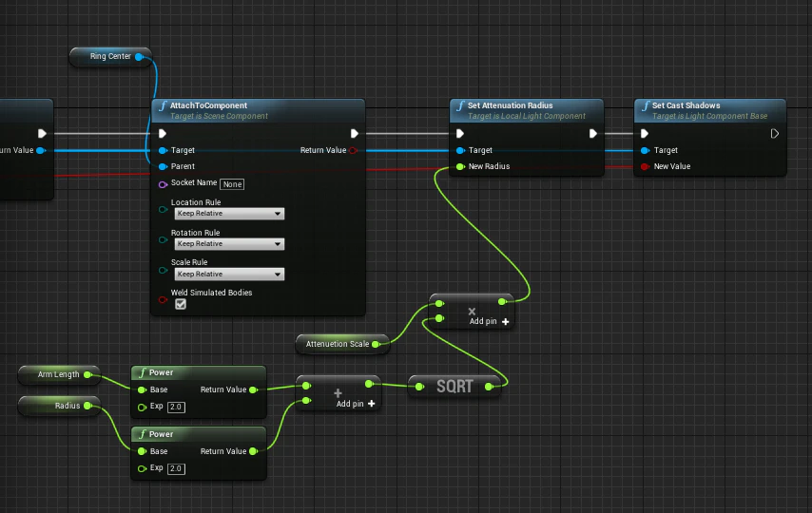Open the Location Rule dropdown

pos(229,214)
